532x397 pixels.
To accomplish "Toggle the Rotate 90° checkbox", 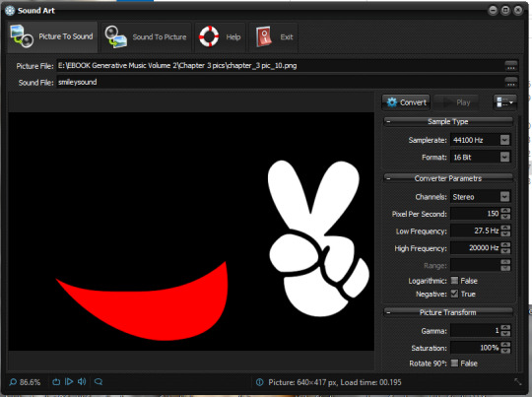I will pyautogui.click(x=454, y=364).
